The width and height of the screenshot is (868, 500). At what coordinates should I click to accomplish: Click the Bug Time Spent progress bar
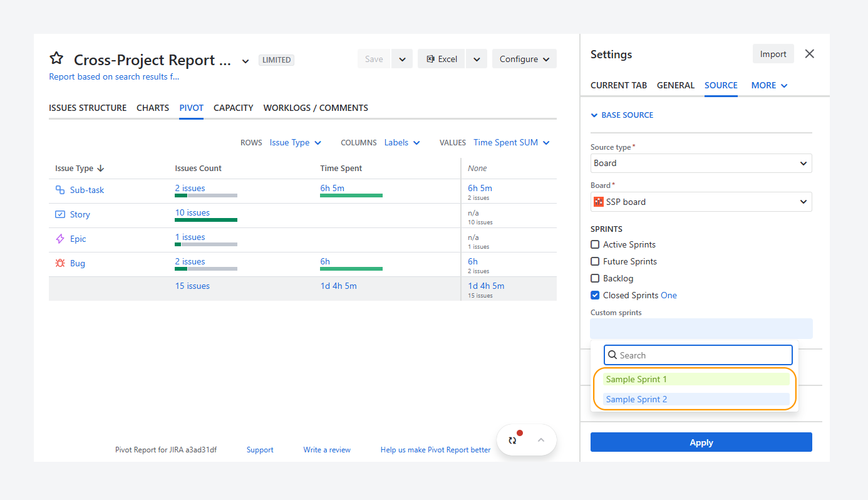(351, 269)
